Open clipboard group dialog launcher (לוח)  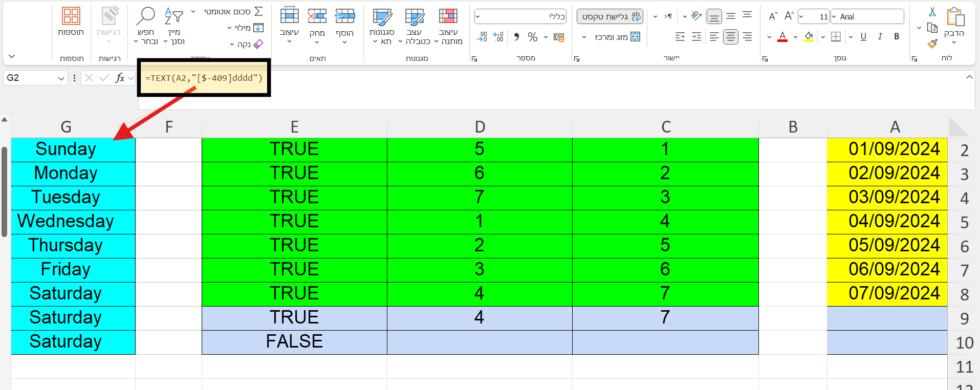[x=914, y=59]
